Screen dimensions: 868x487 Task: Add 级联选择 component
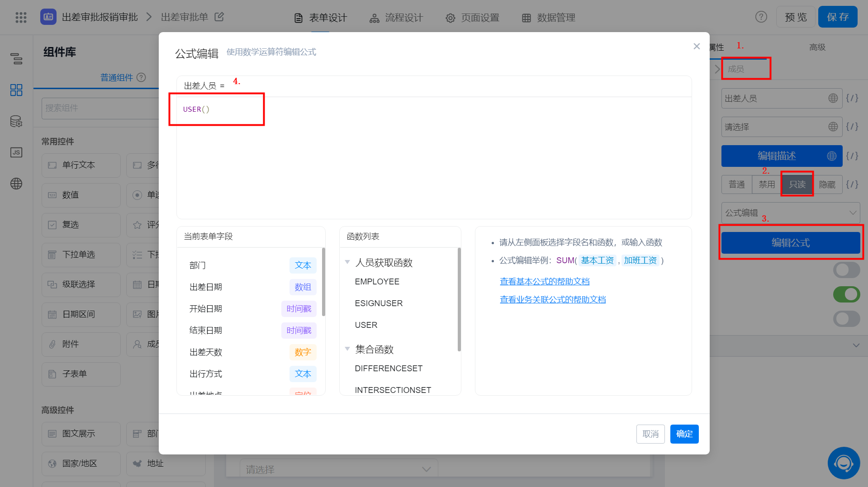81,284
